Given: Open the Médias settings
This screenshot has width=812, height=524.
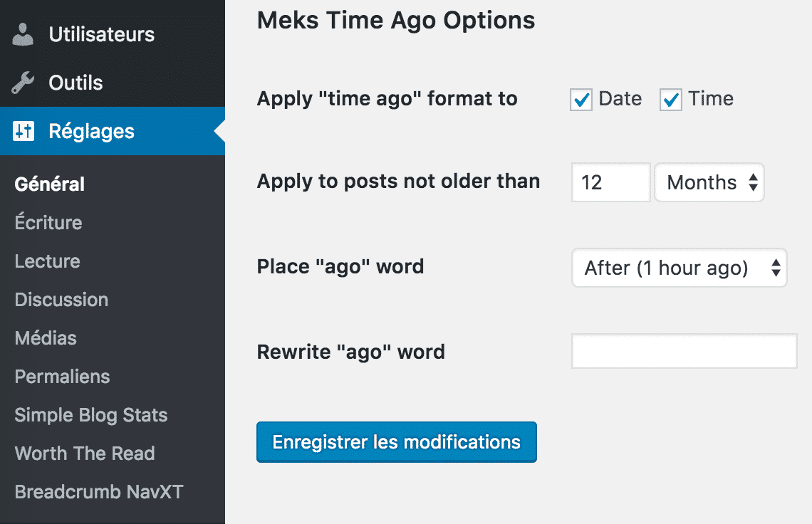Looking at the screenshot, I should pos(45,337).
